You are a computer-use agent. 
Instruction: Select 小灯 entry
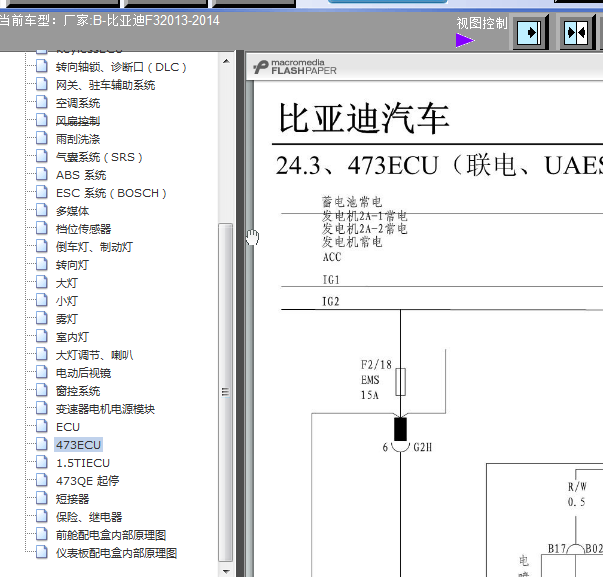(67, 301)
